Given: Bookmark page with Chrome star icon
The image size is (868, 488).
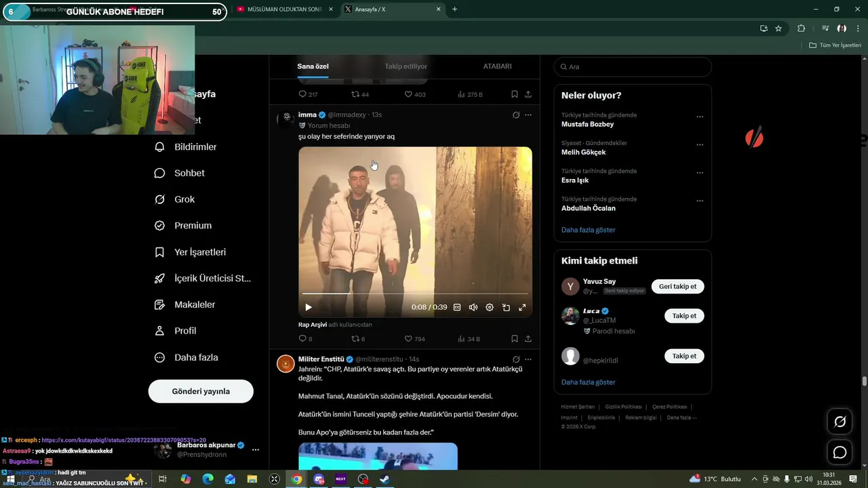Looking at the screenshot, I should (778, 28).
